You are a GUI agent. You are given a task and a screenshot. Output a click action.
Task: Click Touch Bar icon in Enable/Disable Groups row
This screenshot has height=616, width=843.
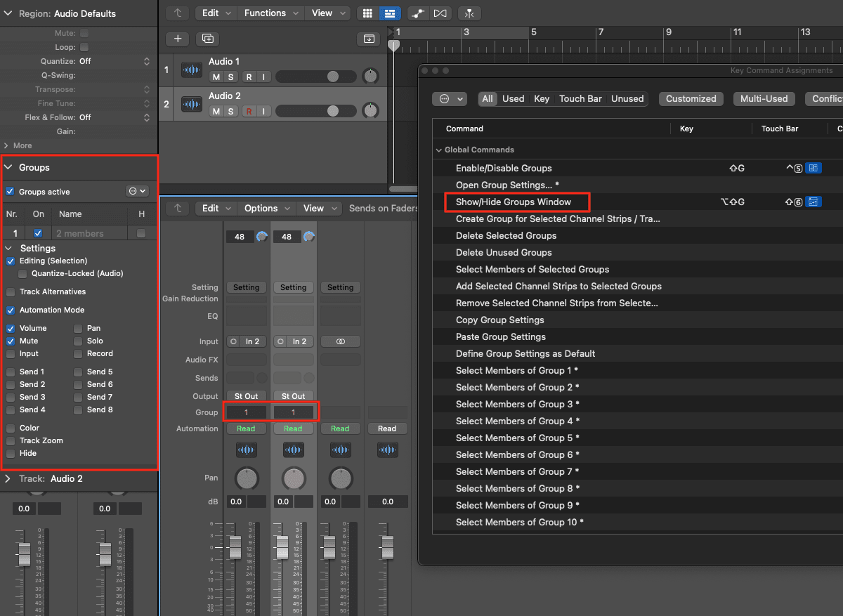click(813, 168)
